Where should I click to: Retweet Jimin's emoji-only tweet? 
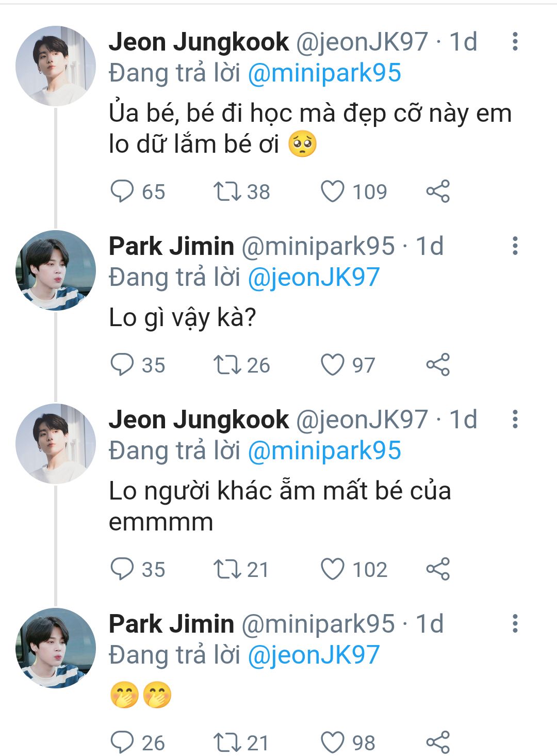click(x=227, y=743)
